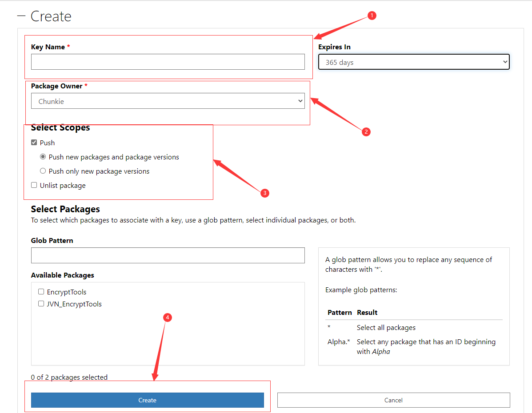Click the 'Select all packages' result text

(x=386, y=328)
